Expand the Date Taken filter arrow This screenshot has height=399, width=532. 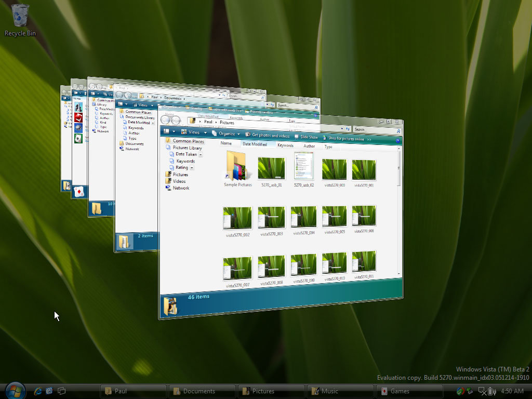201,155
